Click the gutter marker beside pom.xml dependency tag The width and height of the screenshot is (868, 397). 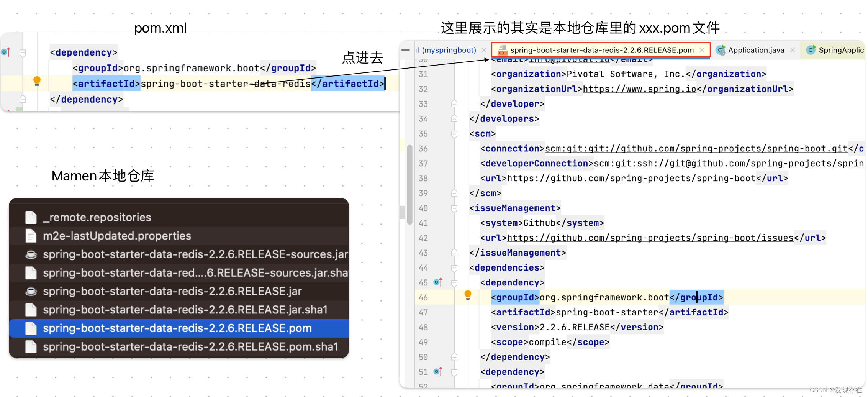(6, 52)
